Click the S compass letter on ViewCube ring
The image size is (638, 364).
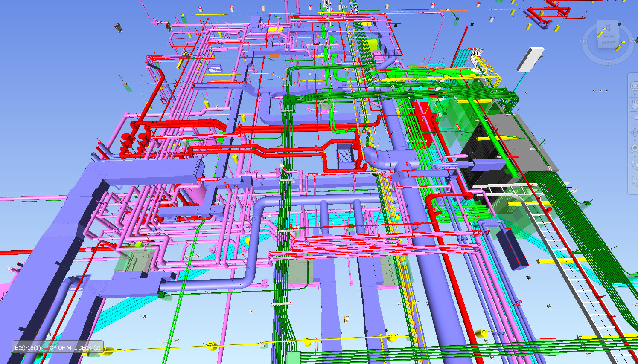coord(584,41)
